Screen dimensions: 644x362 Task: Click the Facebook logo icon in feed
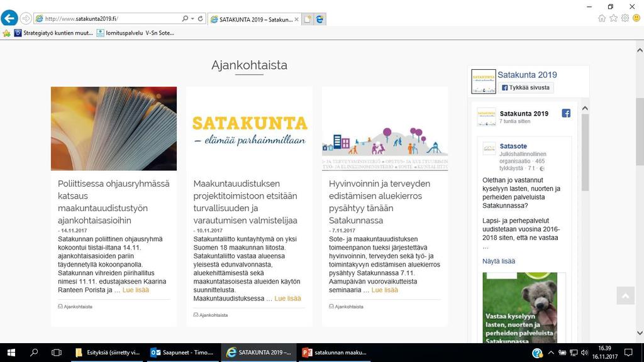[566, 113]
